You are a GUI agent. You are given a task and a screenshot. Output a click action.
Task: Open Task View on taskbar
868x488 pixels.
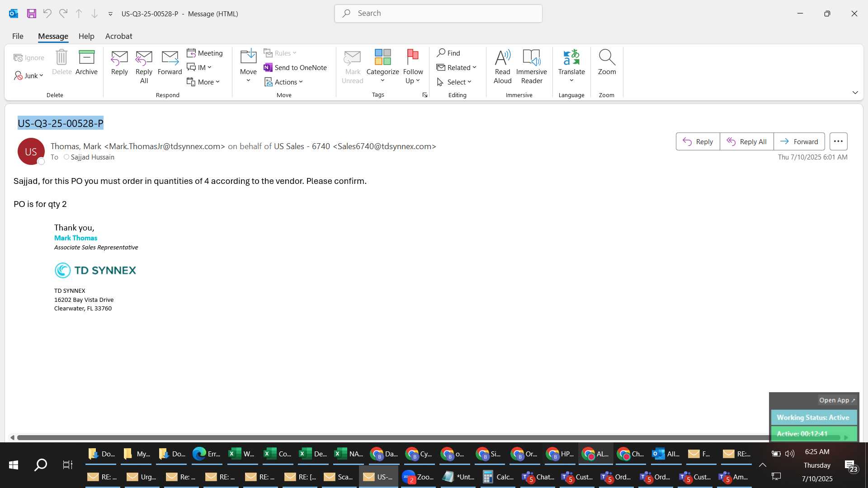click(x=68, y=465)
